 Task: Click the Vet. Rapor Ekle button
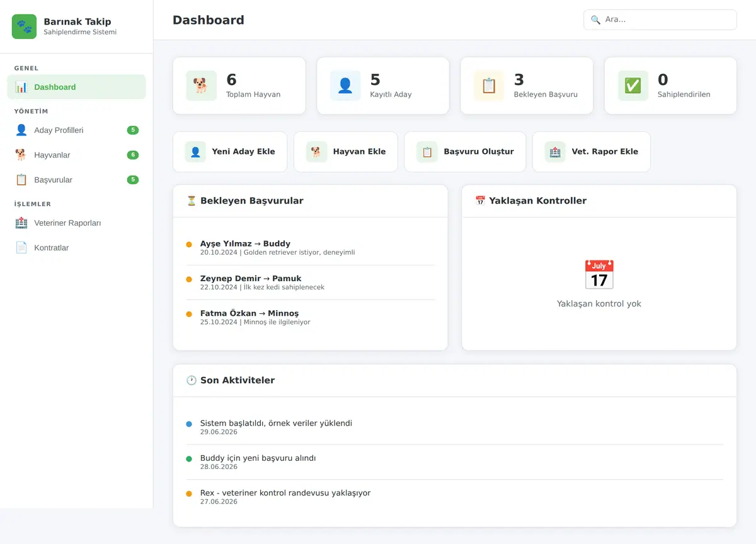pos(592,152)
